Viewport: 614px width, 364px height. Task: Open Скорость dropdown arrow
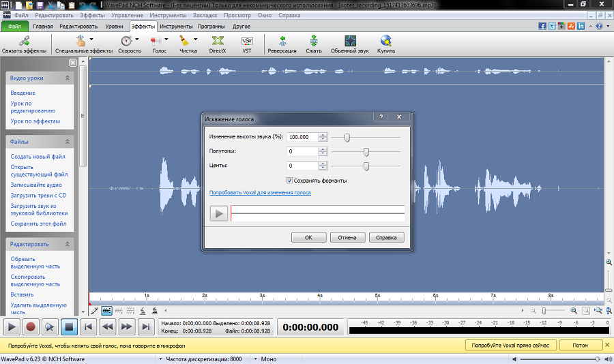tap(137, 39)
